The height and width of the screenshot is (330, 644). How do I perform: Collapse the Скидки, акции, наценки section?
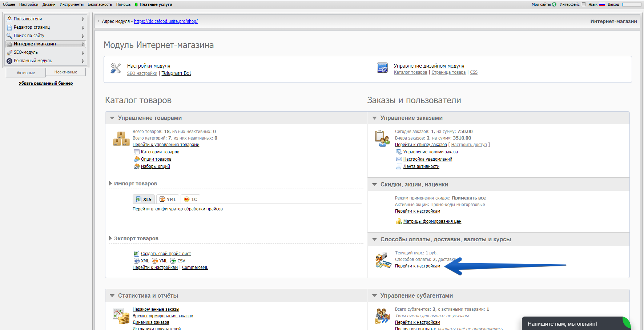click(x=374, y=185)
